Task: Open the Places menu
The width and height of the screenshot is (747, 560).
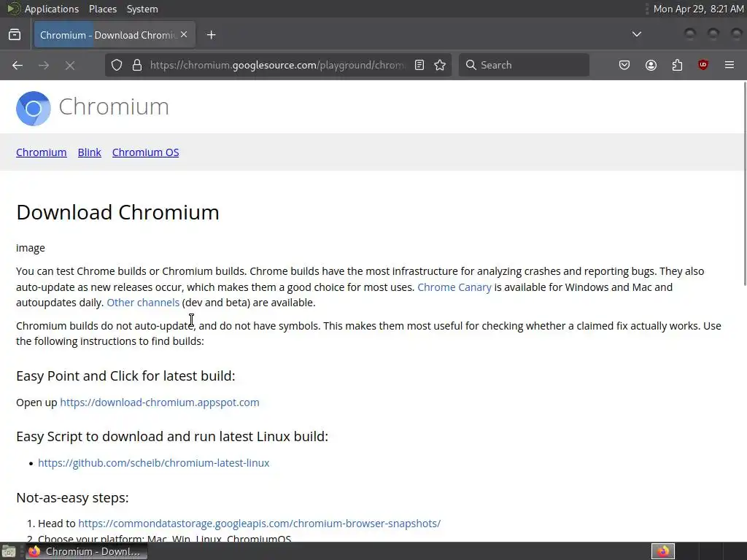Action: [103, 9]
